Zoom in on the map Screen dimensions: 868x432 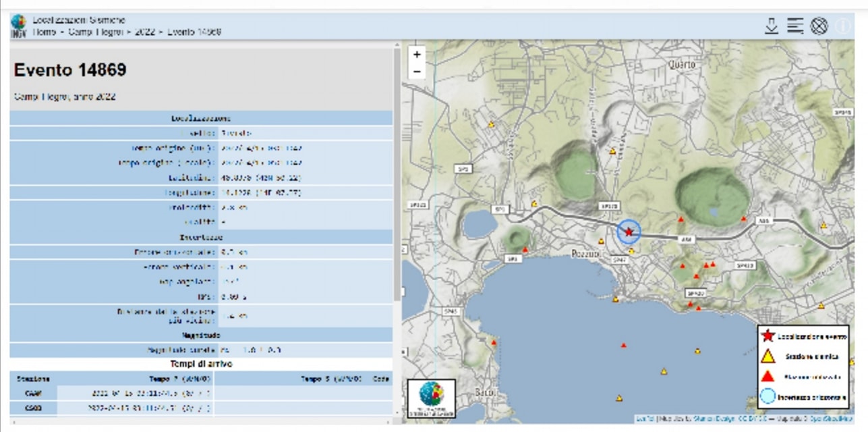tap(417, 55)
